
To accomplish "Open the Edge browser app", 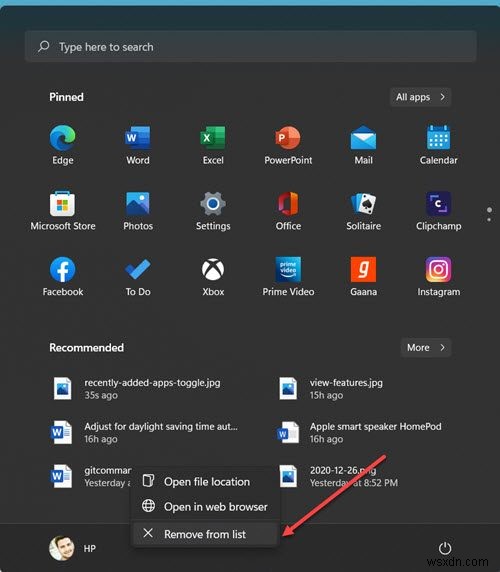I will 63,144.
